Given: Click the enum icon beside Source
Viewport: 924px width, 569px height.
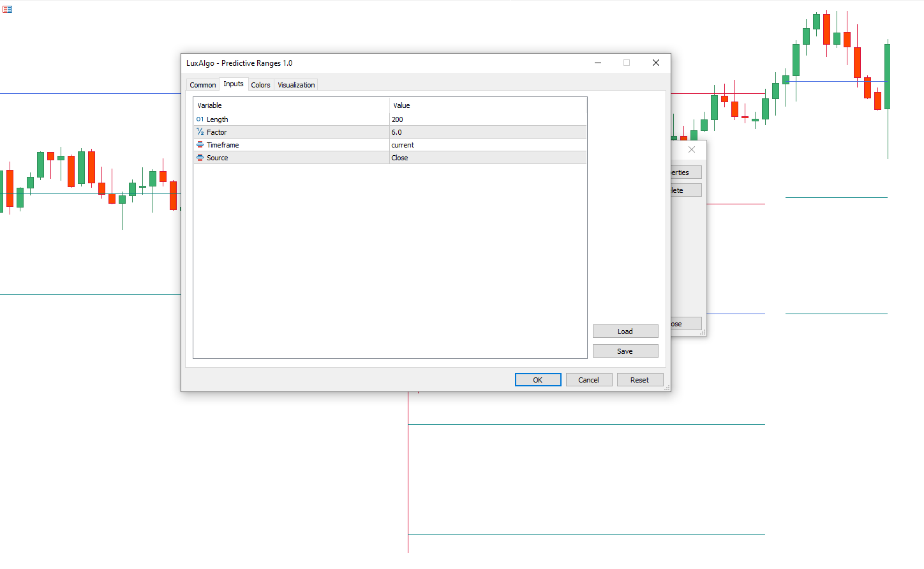Looking at the screenshot, I should [x=200, y=158].
